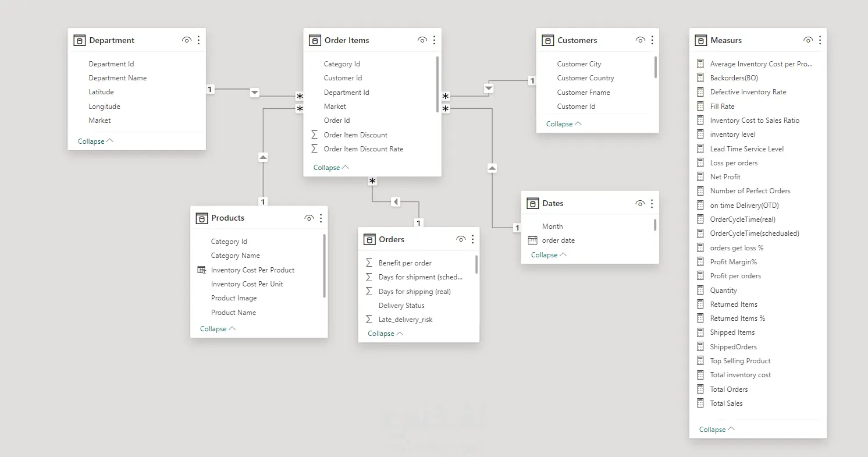Select the Department Name field
Image resolution: width=868 pixels, height=457 pixels.
click(118, 78)
